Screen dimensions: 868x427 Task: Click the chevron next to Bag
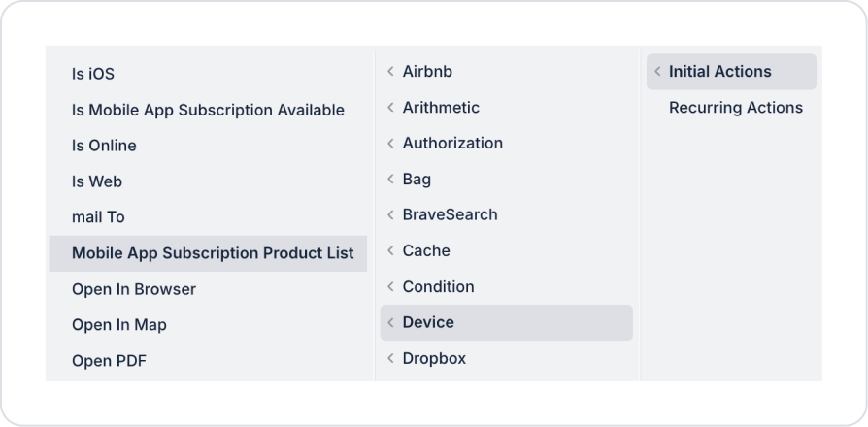pyautogui.click(x=390, y=180)
